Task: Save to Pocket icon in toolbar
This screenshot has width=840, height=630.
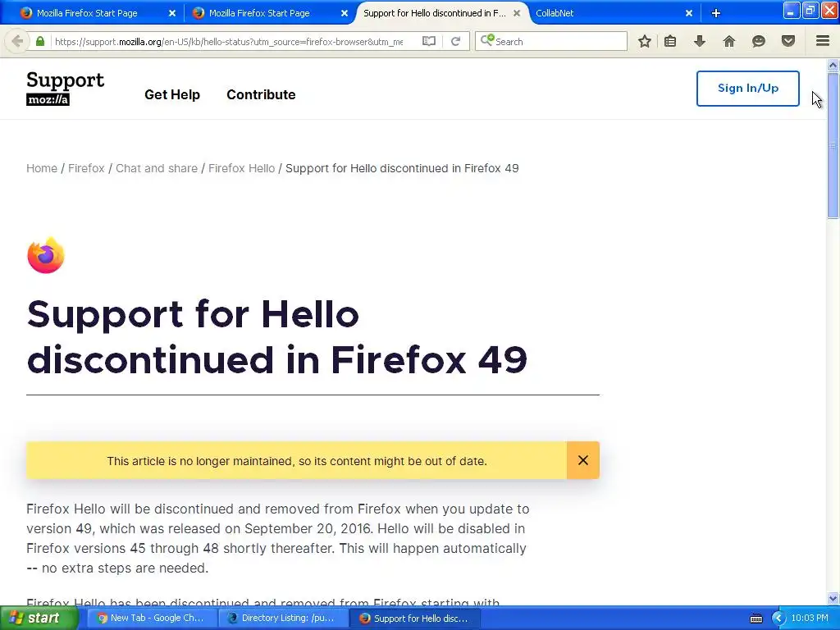Action: click(788, 41)
